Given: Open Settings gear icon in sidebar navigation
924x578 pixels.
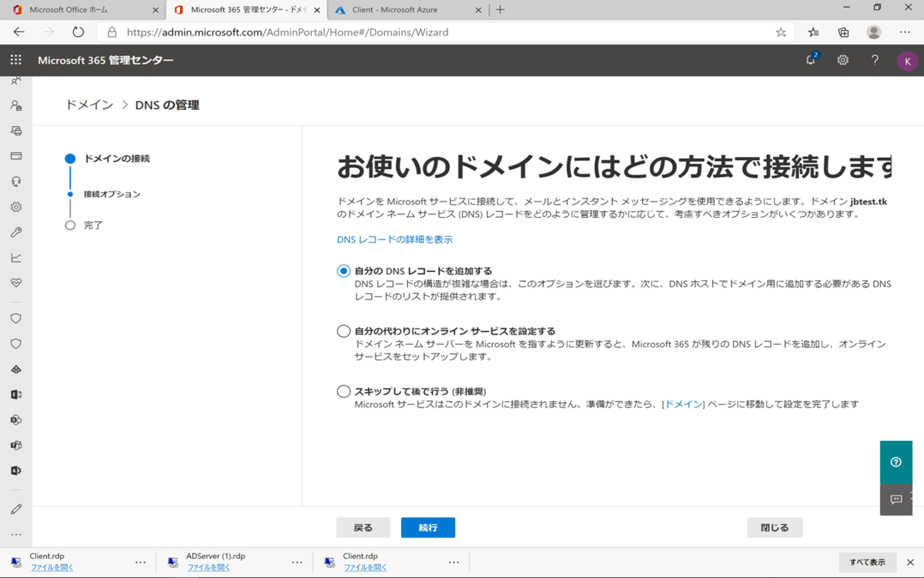Looking at the screenshot, I should pos(16,207).
